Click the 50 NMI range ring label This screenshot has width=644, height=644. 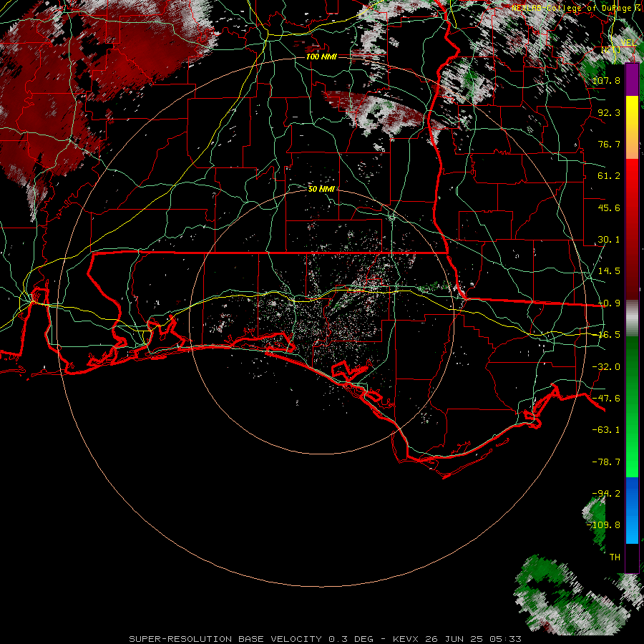[x=321, y=189]
